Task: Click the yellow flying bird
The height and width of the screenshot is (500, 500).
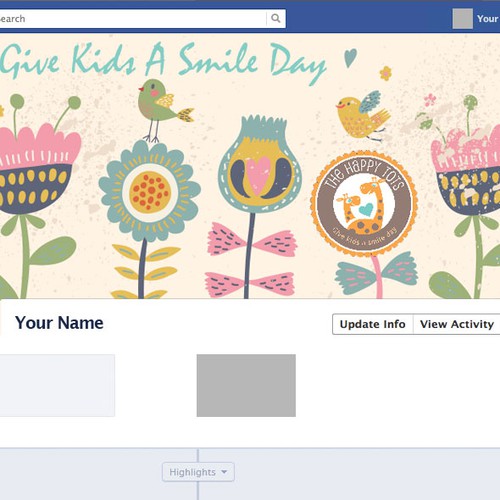Action: 363,115
